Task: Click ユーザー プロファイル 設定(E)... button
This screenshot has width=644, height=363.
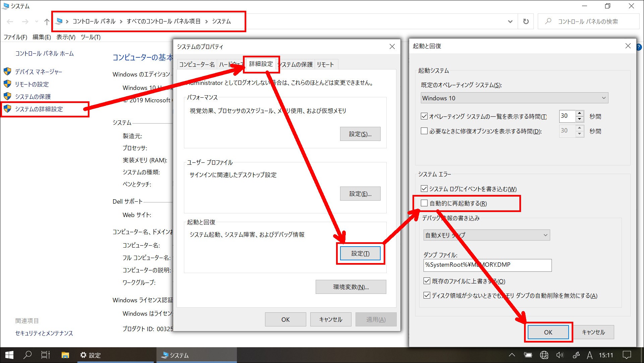Action: [x=360, y=194]
